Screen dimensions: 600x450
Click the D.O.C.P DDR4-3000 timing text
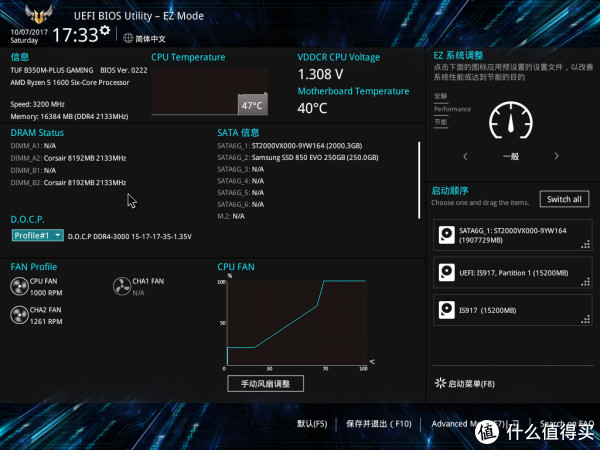pos(130,236)
